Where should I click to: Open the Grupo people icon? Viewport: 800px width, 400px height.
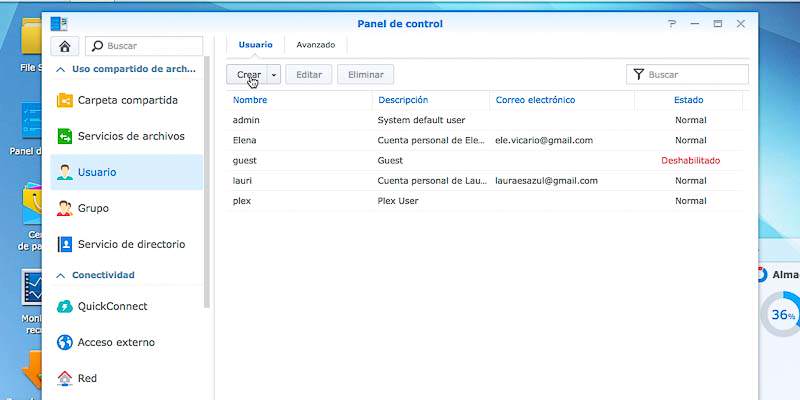click(x=65, y=208)
